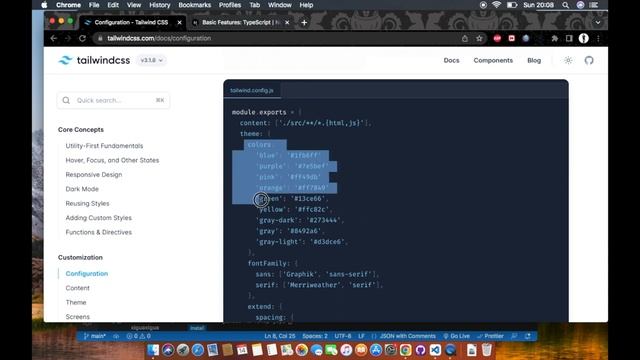This screenshot has height=360, width=640.
Task: Open Hover, Focus, and Other States page
Action: pos(112,160)
